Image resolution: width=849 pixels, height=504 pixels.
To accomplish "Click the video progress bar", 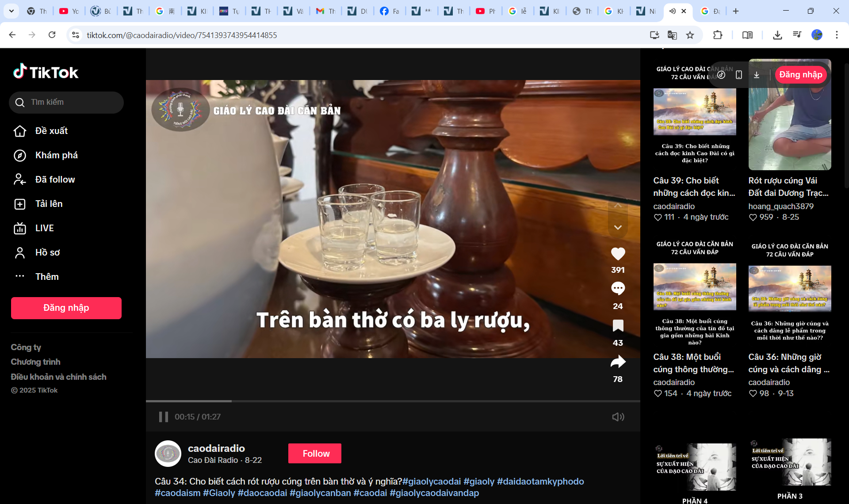I will (x=393, y=401).
